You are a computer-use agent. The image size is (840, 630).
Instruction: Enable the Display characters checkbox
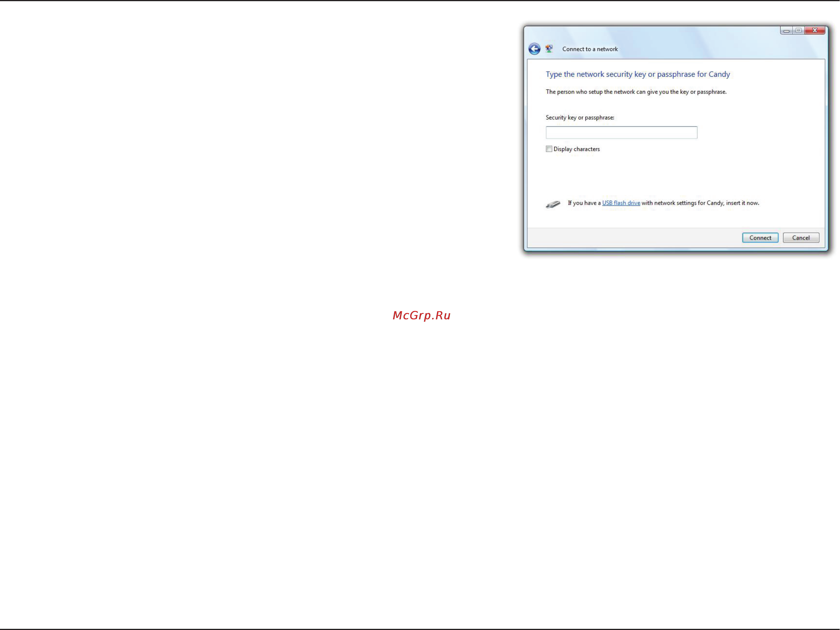pos(549,149)
